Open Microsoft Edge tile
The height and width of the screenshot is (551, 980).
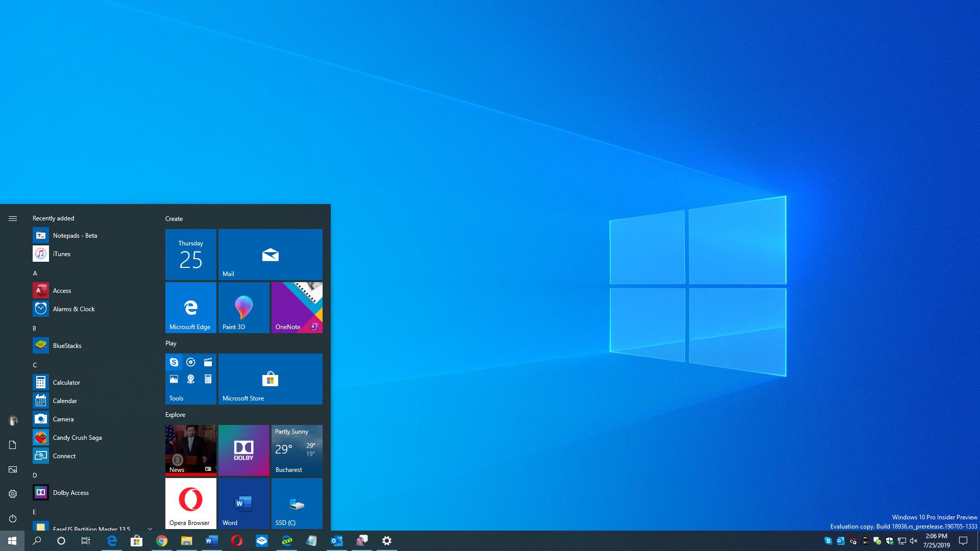pyautogui.click(x=190, y=308)
